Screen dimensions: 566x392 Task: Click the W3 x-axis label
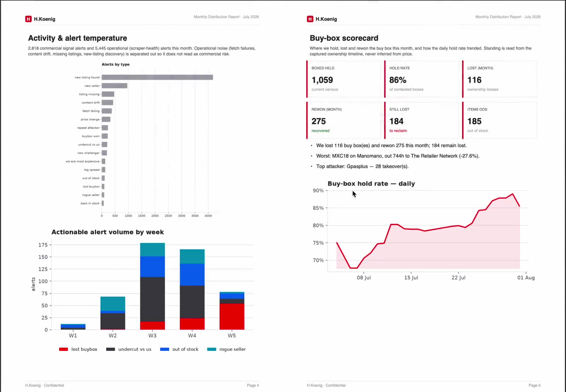point(152,336)
